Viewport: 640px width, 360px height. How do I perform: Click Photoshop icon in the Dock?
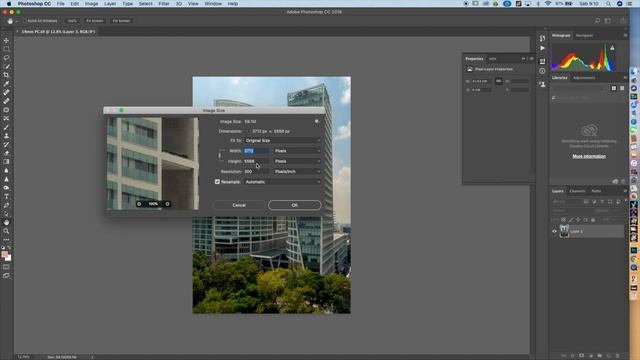point(633,250)
